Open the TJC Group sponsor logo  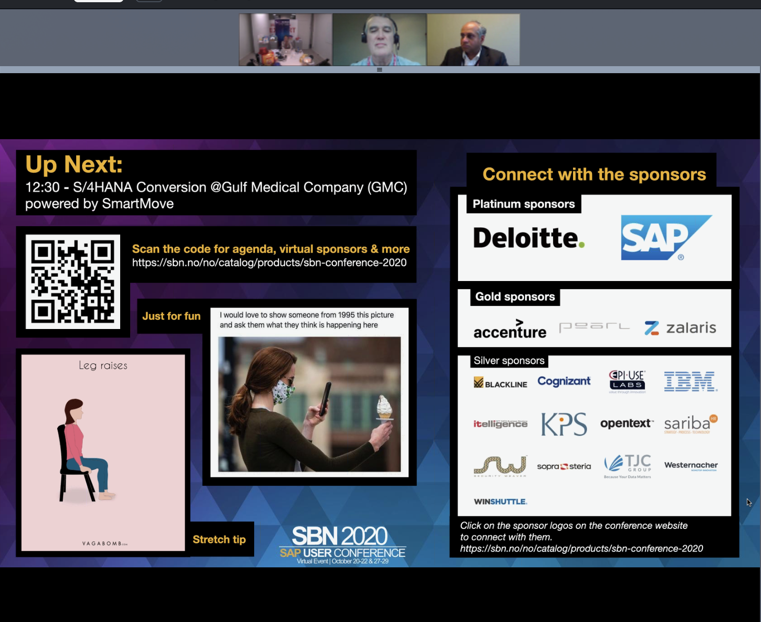(627, 466)
